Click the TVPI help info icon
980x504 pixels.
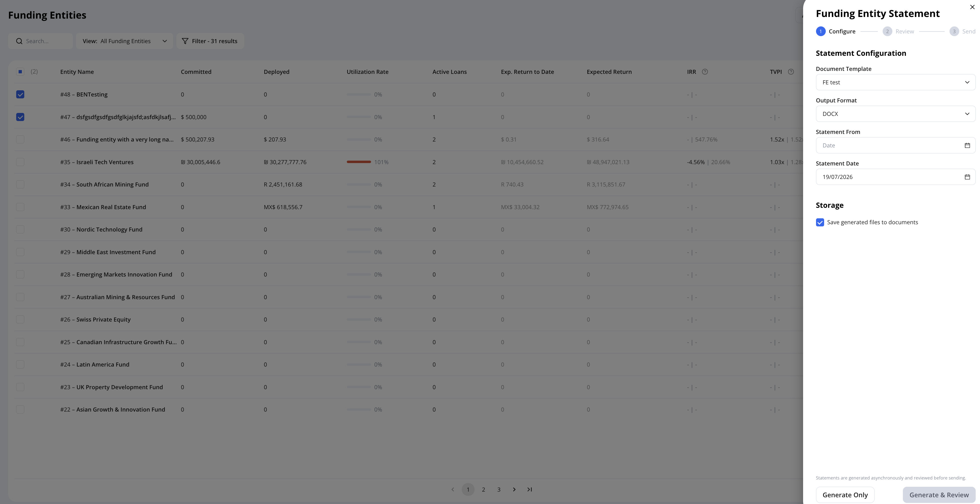point(790,72)
